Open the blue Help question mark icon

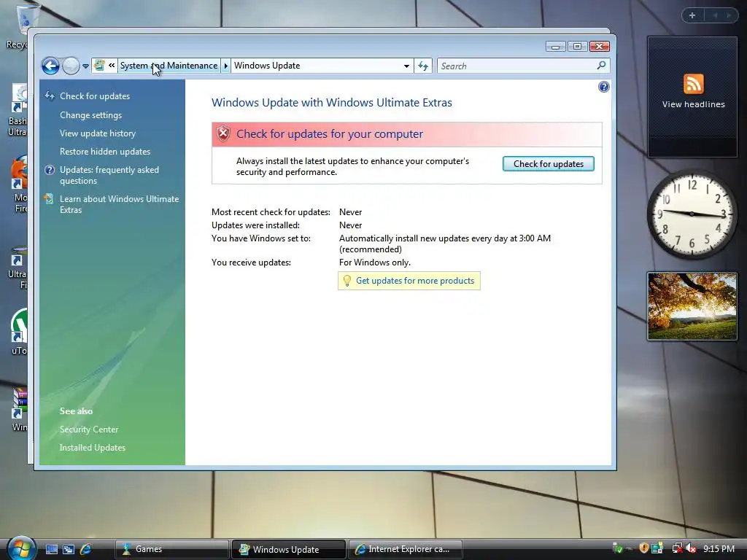click(603, 87)
